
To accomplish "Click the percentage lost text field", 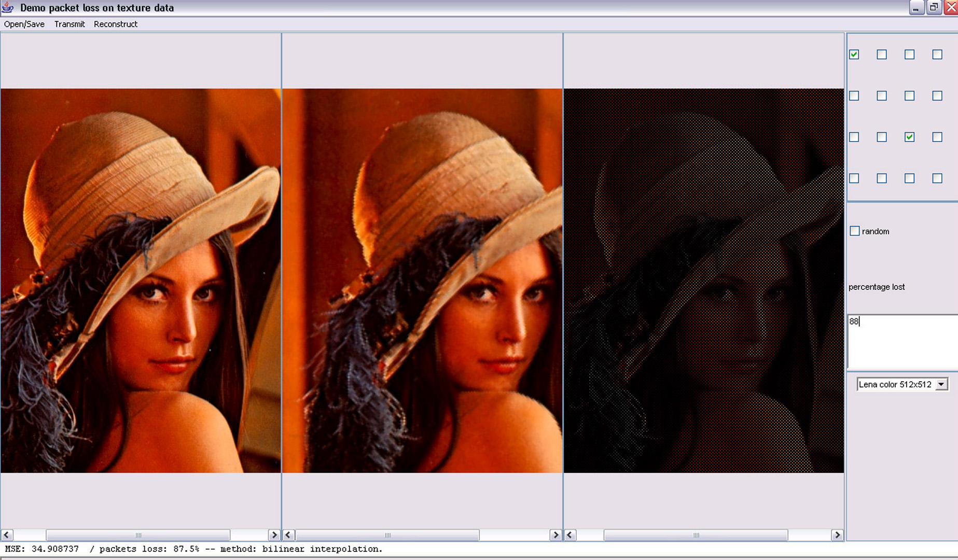I will coord(901,340).
